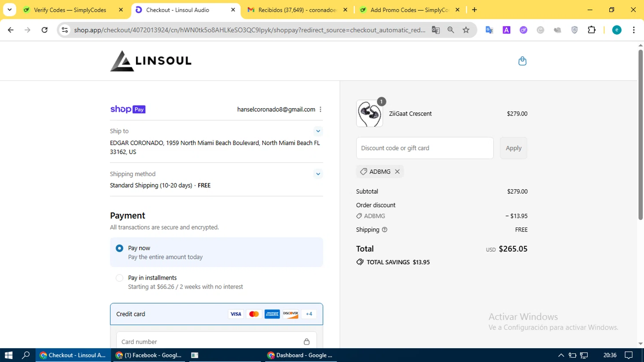Click the address bar URL
644x362 pixels.
pyautogui.click(x=249, y=30)
